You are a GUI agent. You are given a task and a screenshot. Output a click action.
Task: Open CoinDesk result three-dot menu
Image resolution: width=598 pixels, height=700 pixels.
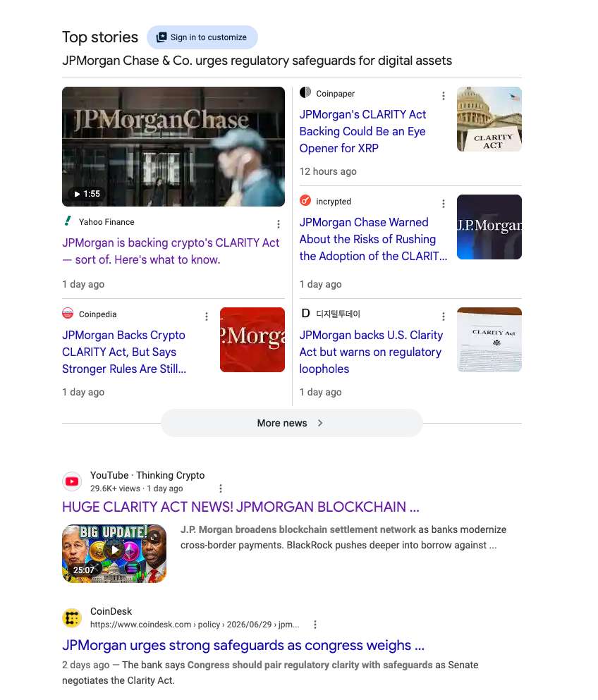click(315, 625)
